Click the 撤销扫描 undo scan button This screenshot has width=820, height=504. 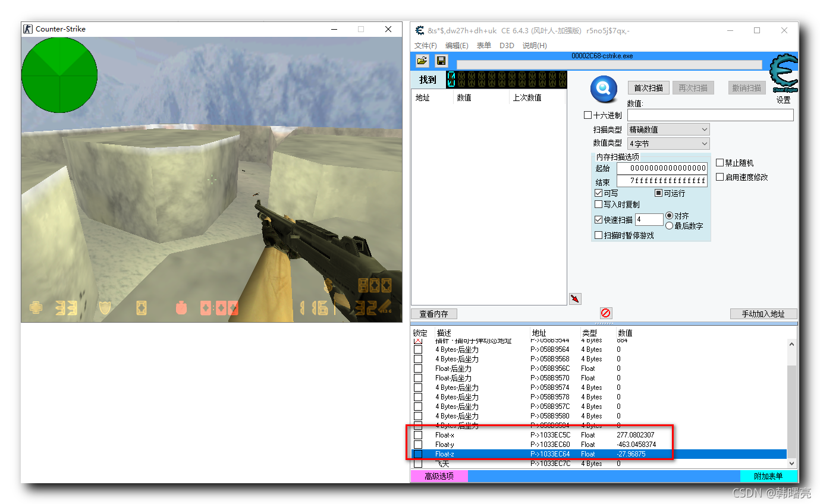point(747,88)
